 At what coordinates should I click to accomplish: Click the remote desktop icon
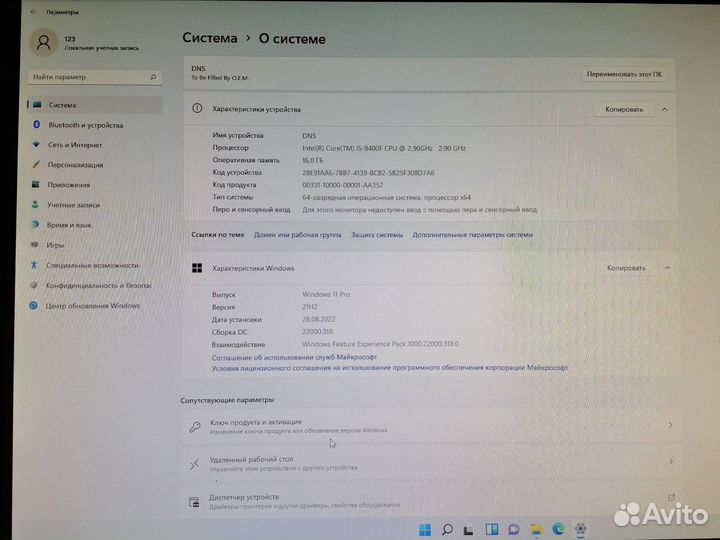(195, 464)
